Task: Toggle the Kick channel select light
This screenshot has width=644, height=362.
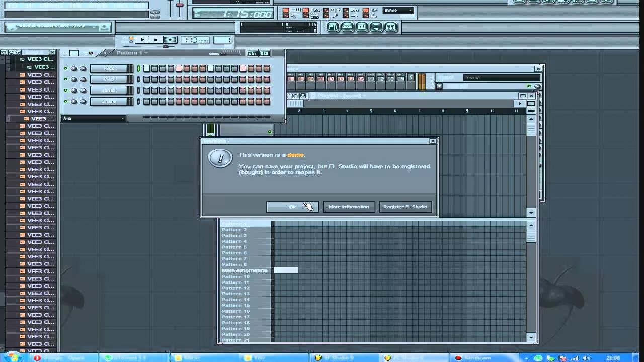Action: pyautogui.click(x=138, y=69)
